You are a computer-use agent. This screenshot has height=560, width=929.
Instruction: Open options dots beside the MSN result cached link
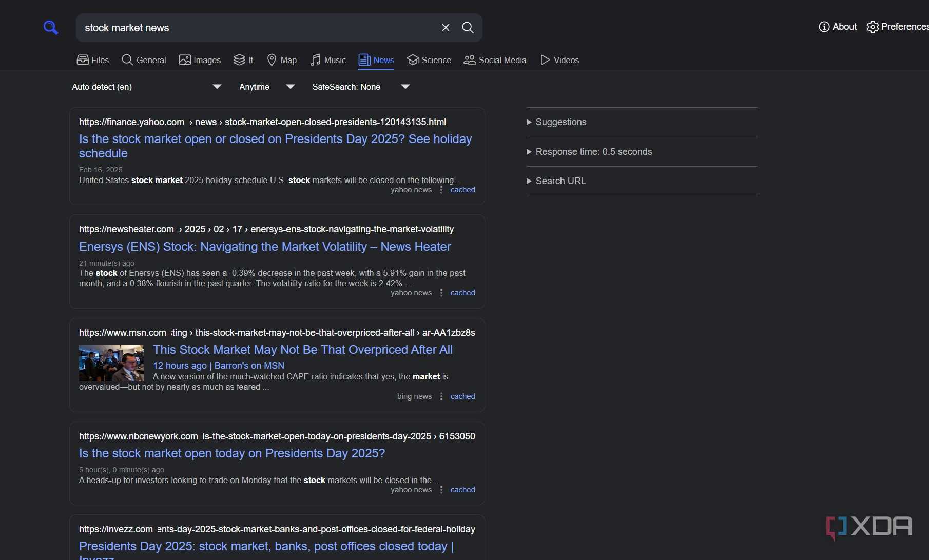[441, 396]
